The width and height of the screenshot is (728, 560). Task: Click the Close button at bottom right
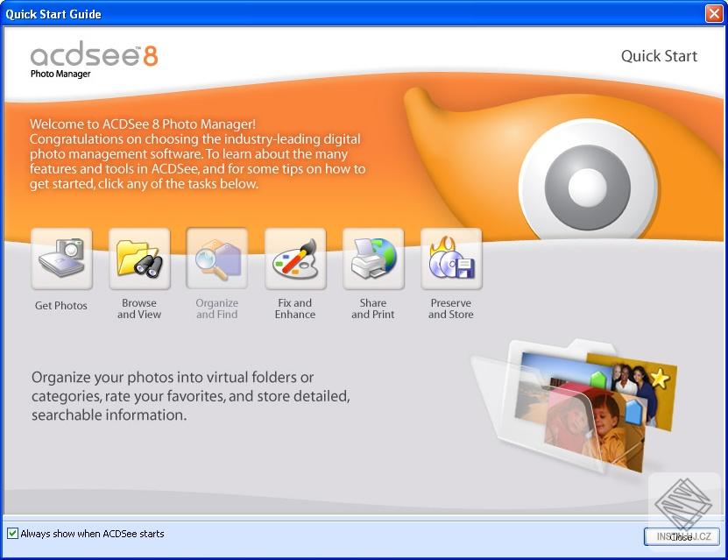pos(682,537)
